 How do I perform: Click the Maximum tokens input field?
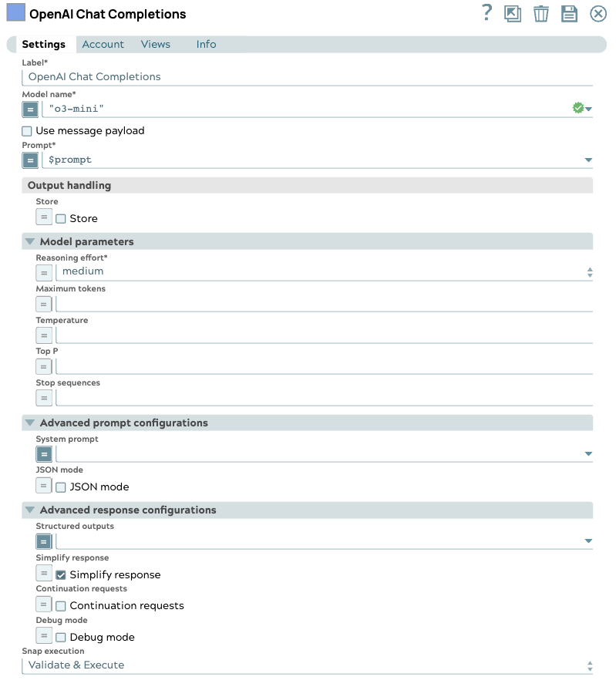[324, 304]
